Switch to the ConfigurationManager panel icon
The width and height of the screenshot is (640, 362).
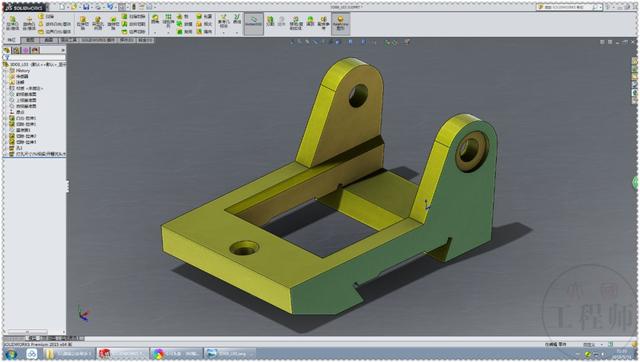(x=26, y=50)
